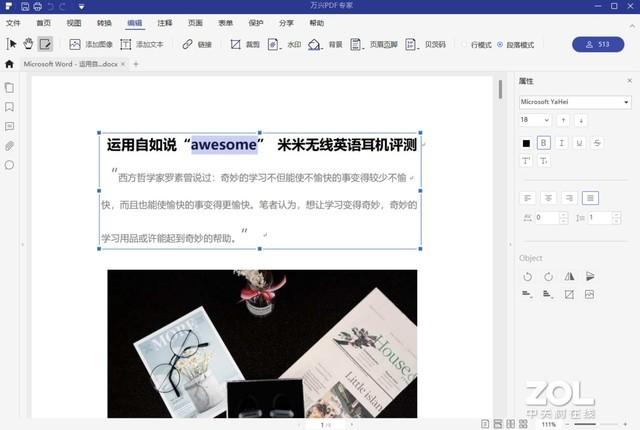The width and height of the screenshot is (640, 430).
Task: Close the 属性 properties panel
Action: click(629, 81)
